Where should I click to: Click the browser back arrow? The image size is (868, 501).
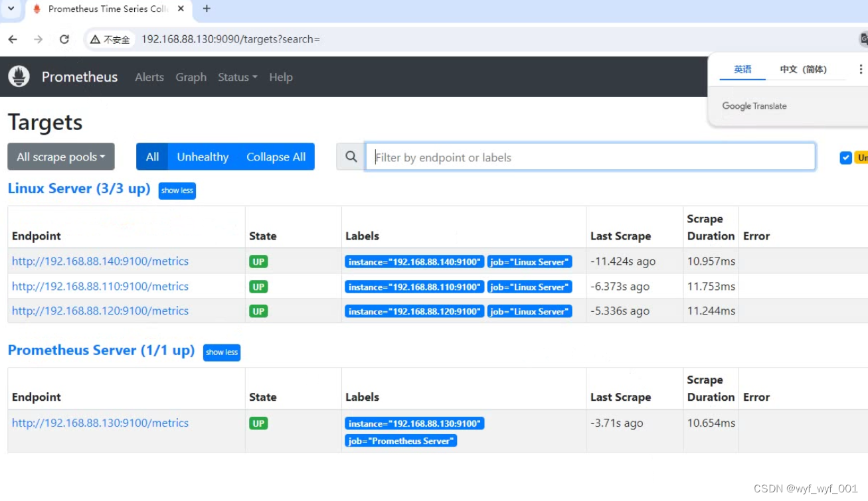click(13, 39)
